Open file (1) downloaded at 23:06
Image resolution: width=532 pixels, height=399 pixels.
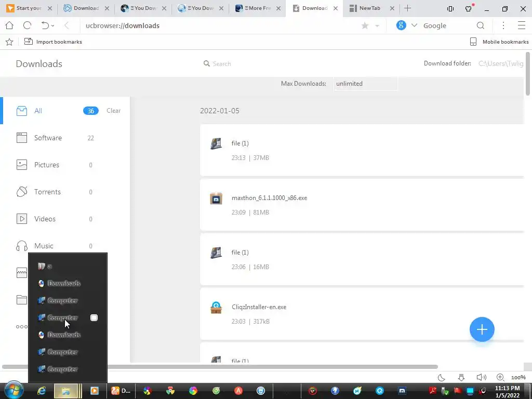[x=362, y=260]
